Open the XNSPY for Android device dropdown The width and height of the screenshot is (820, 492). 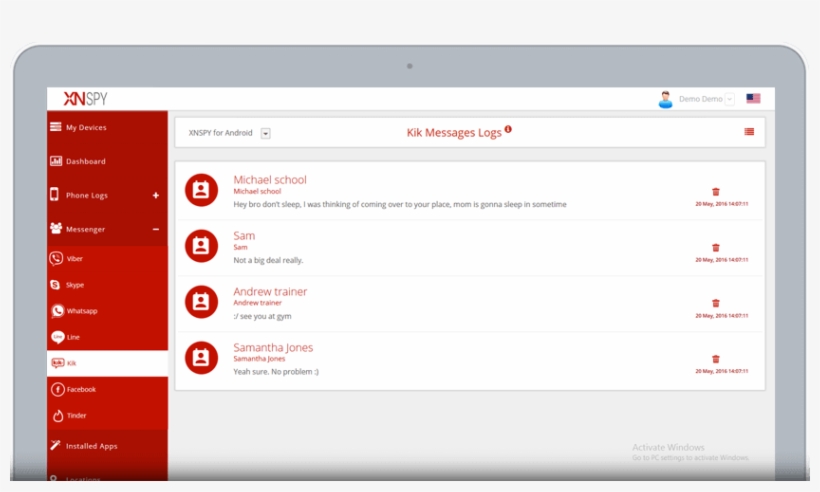point(266,133)
